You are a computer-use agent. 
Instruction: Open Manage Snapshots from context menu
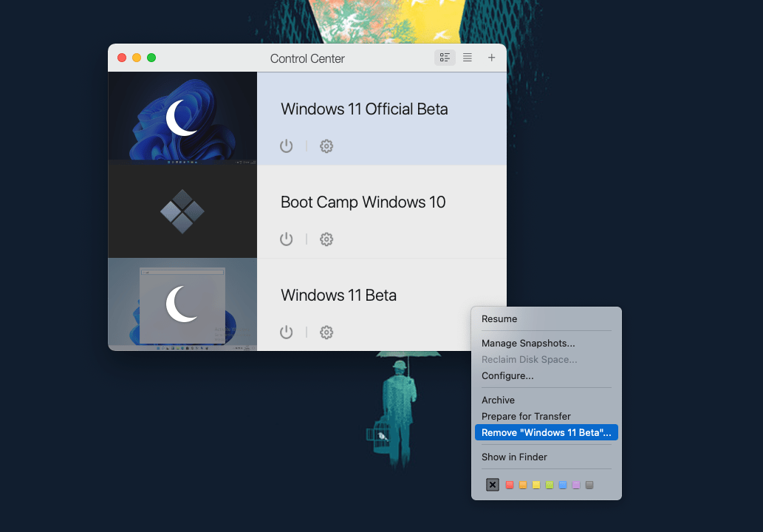[x=547, y=343]
